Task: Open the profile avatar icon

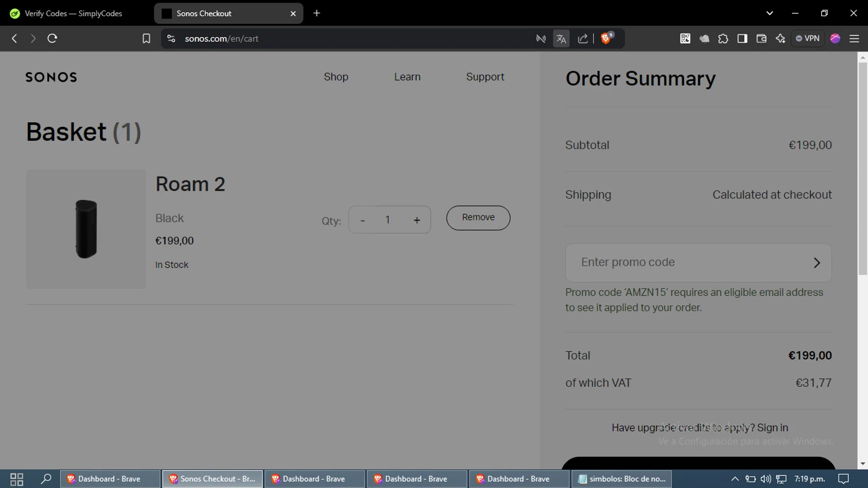Action: [835, 39]
